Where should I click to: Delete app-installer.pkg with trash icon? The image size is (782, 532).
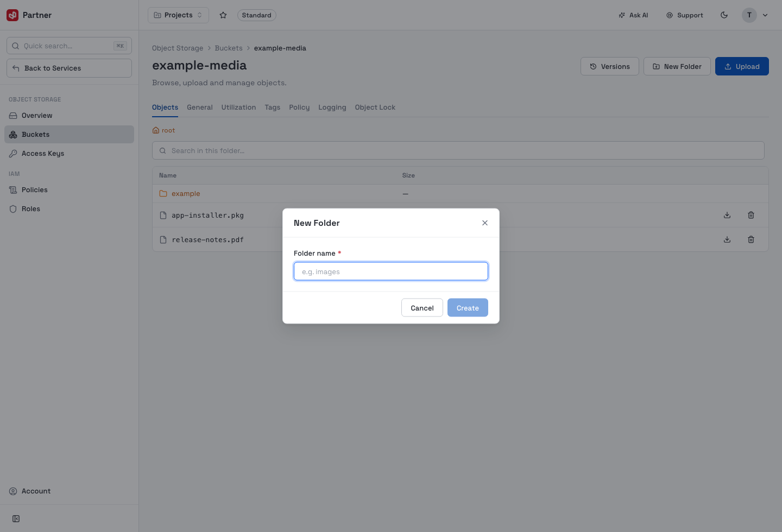click(751, 215)
